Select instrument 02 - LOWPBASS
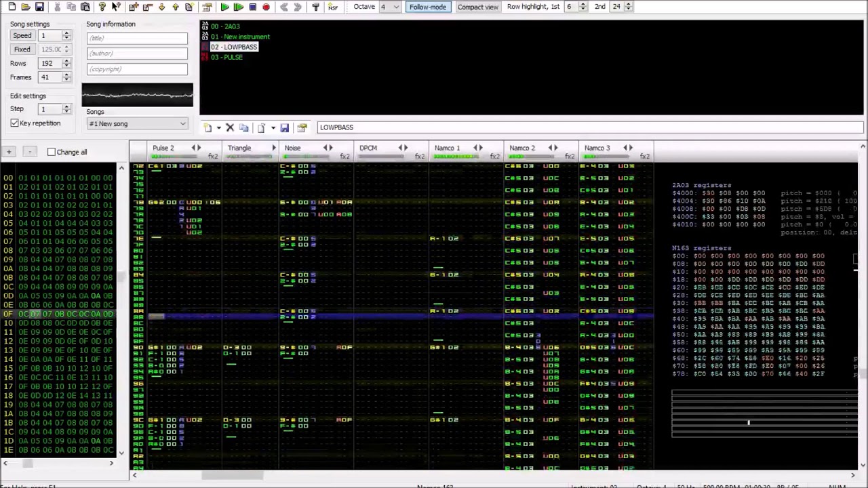The image size is (868, 488). [x=234, y=47]
